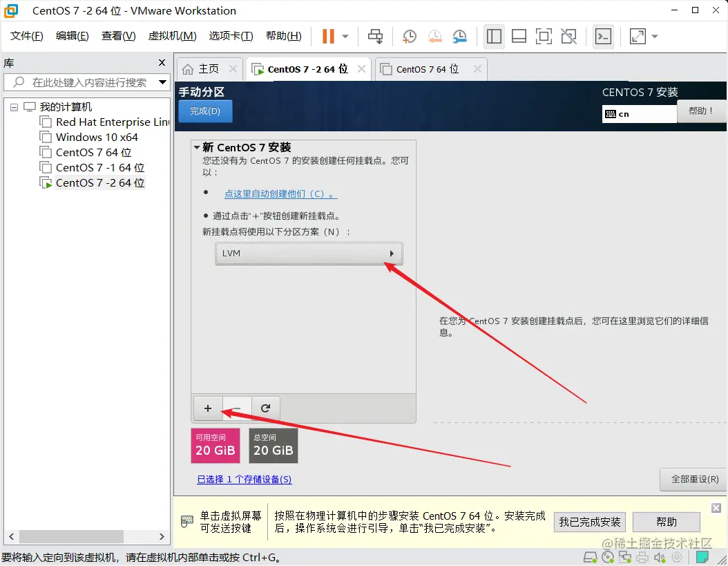The height and width of the screenshot is (566, 728).
Task: Click the hard disk status bar icon
Action: [x=590, y=557]
